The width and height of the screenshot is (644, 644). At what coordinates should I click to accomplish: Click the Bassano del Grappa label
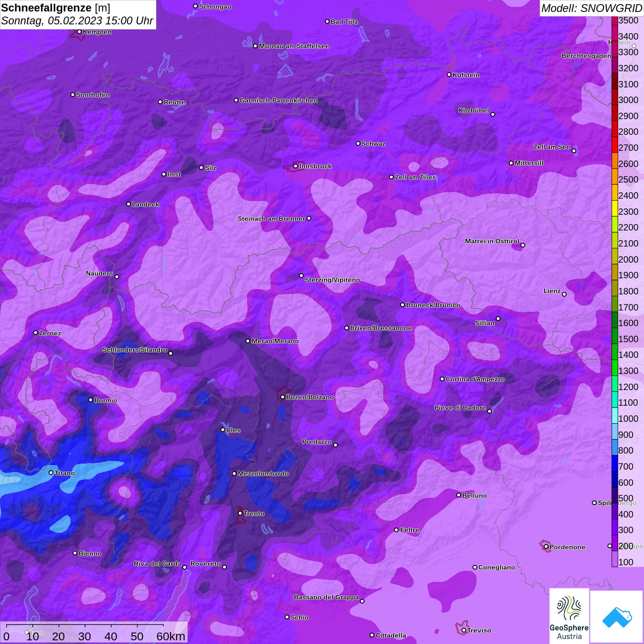[x=327, y=597]
